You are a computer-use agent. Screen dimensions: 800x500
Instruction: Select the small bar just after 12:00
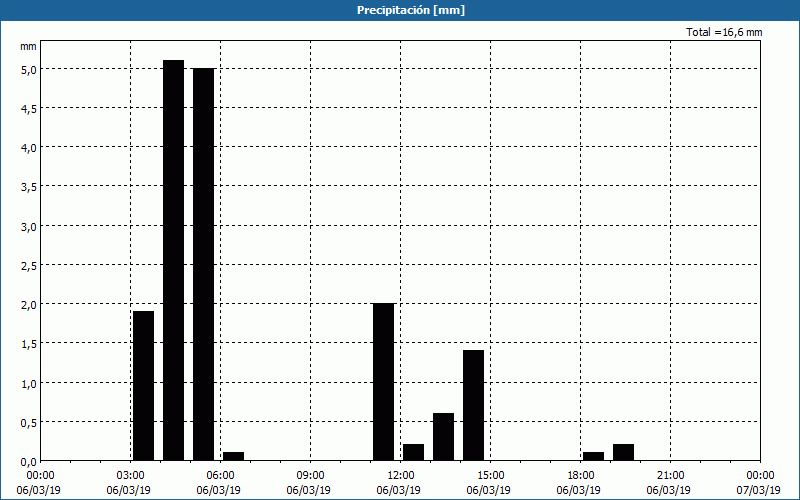point(413,453)
